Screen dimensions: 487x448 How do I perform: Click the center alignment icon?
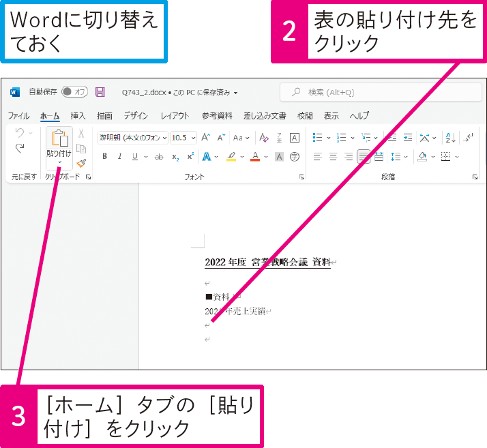coord(333,157)
